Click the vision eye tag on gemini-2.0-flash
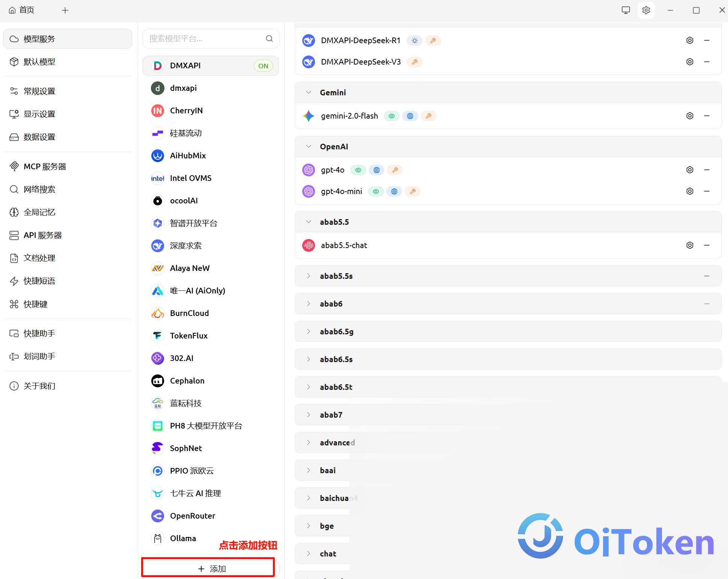The height and width of the screenshot is (579, 728). click(392, 116)
